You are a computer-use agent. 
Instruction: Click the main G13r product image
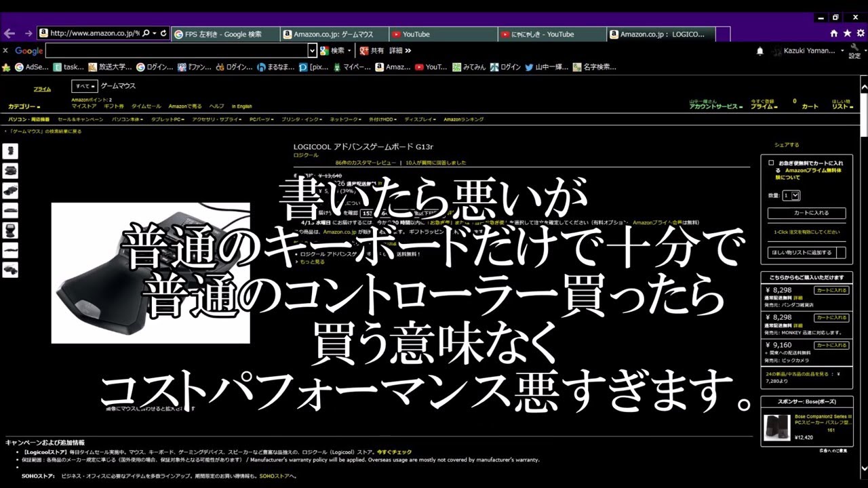point(151,273)
